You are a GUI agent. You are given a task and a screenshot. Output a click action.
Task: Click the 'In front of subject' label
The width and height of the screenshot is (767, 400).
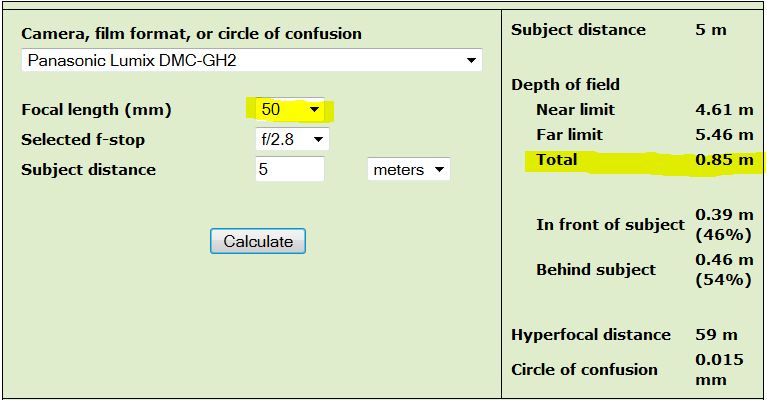click(x=610, y=224)
